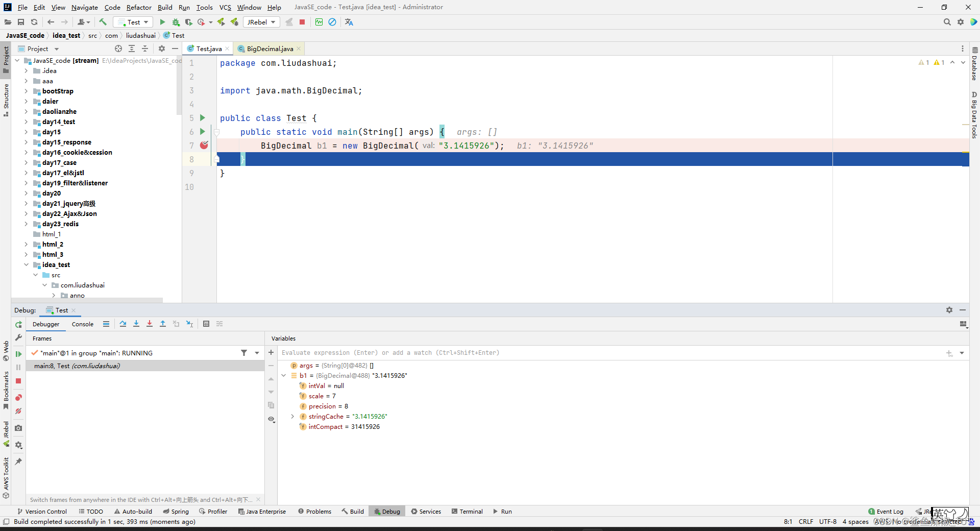
Task: Click the camera thread dump icon
Action: (18, 428)
